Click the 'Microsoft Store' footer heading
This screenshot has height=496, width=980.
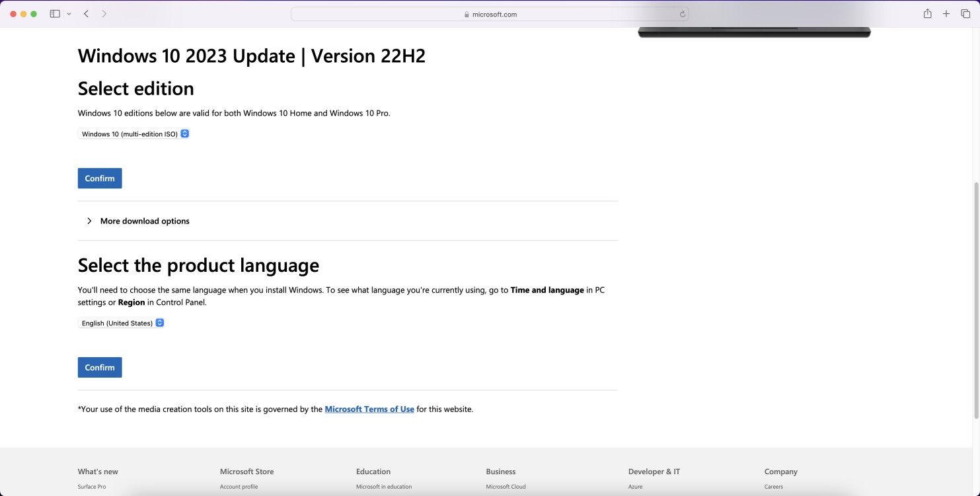(x=246, y=472)
